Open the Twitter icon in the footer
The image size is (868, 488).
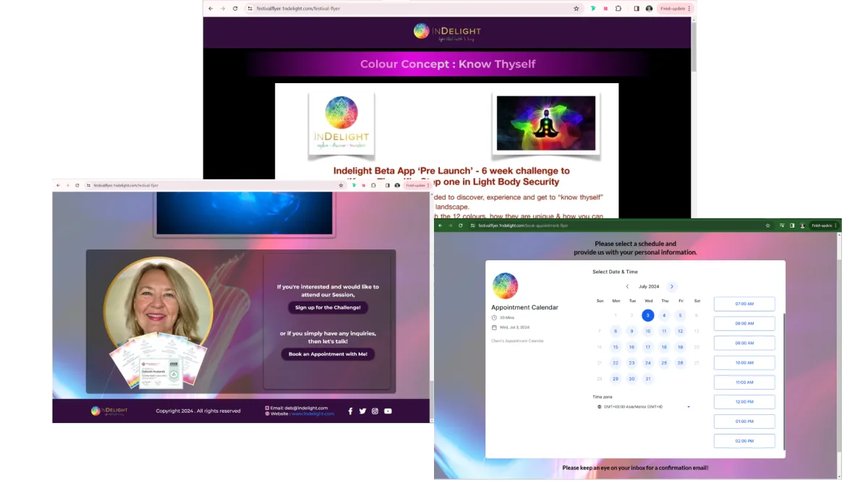pos(362,411)
